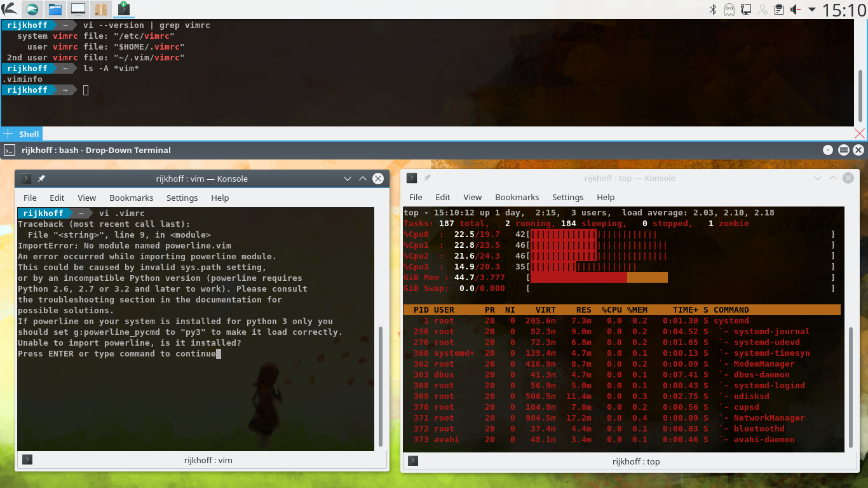The image size is (868, 488).
Task: Open the file manager folder icon
Action: [x=55, y=9]
